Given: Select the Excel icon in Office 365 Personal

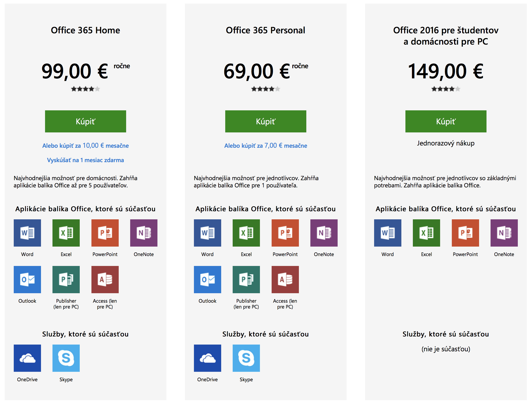Looking at the screenshot, I should tap(246, 233).
